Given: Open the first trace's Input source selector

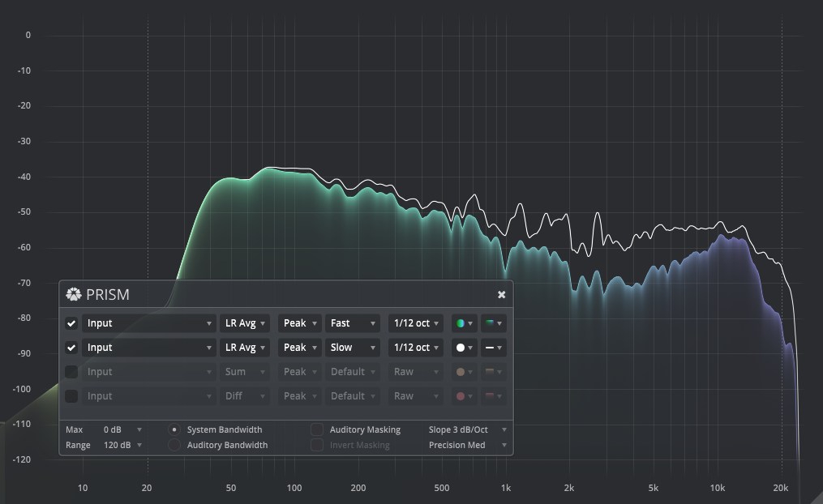Looking at the screenshot, I should point(148,323).
